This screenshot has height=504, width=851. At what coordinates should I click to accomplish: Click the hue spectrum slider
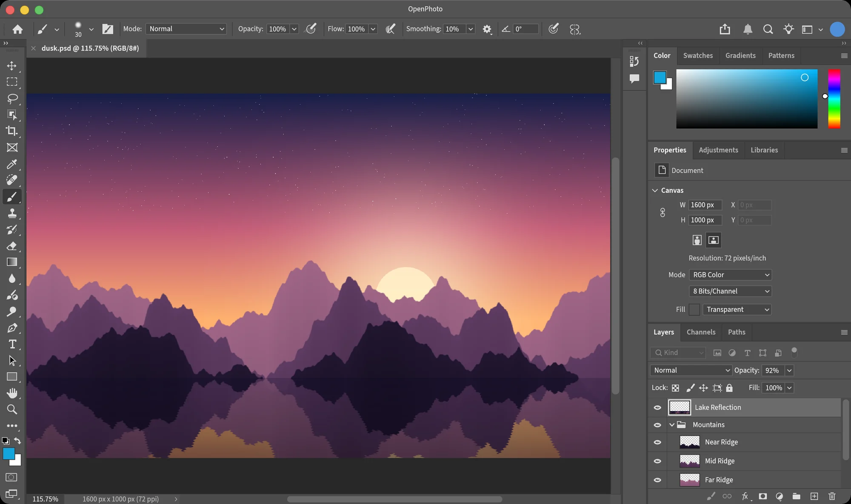click(x=834, y=99)
